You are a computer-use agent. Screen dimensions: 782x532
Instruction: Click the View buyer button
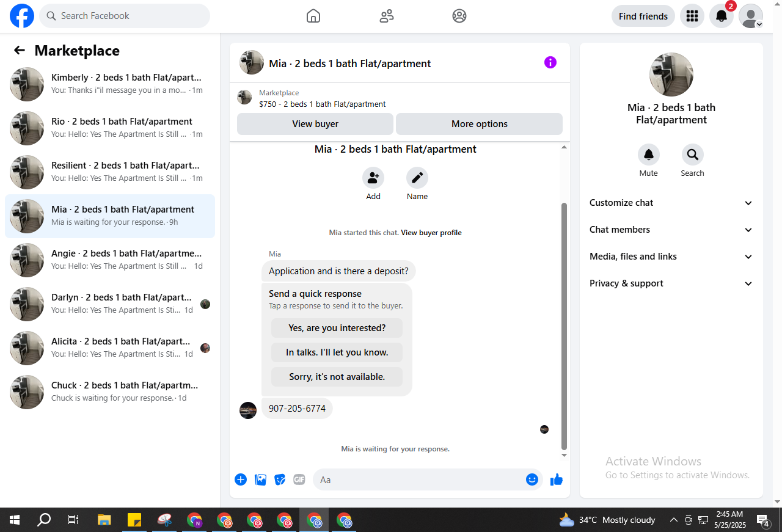[x=315, y=124]
